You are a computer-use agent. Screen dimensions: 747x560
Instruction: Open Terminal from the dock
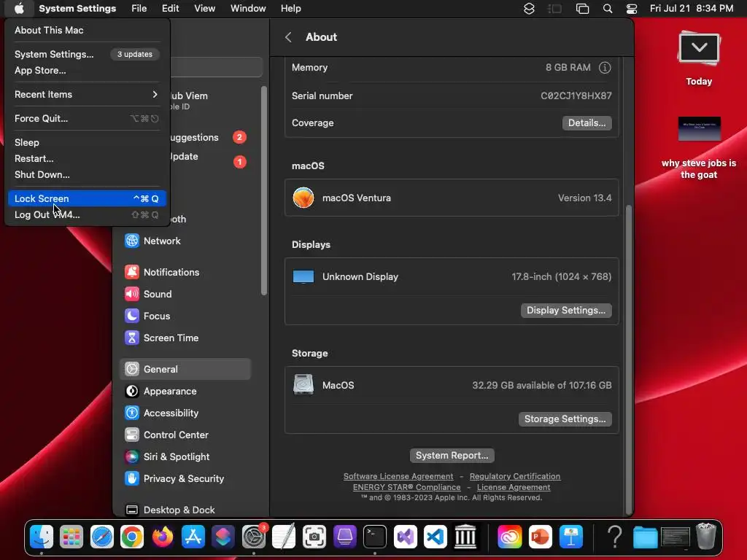coord(375,537)
